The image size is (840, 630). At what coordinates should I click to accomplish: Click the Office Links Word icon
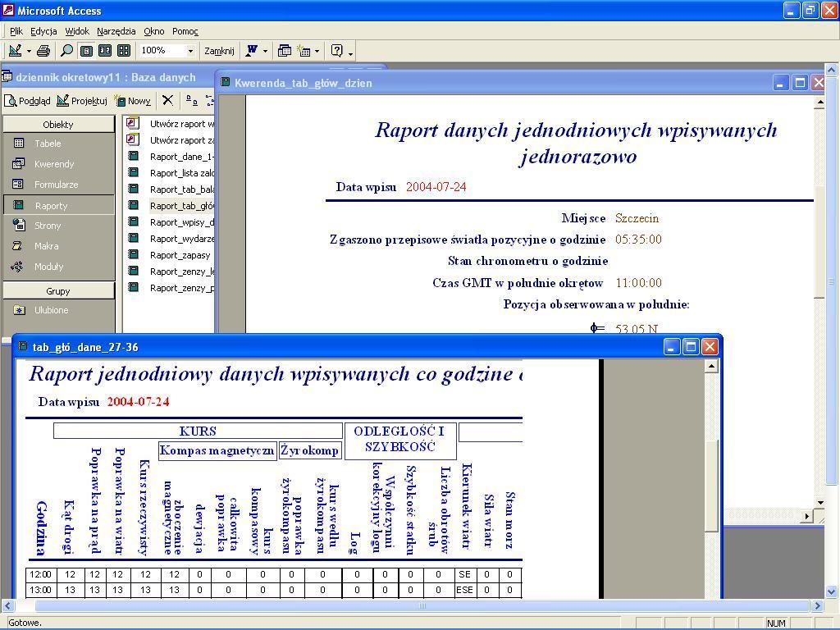point(251,51)
